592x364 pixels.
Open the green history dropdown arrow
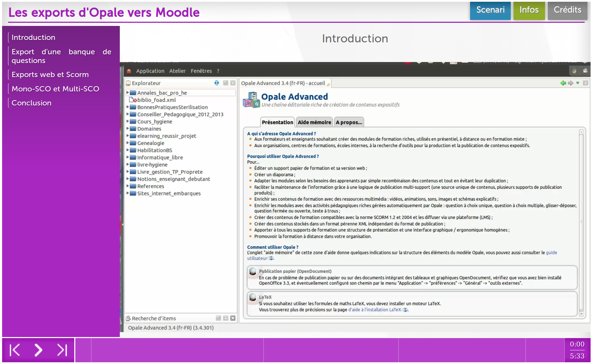point(578,83)
